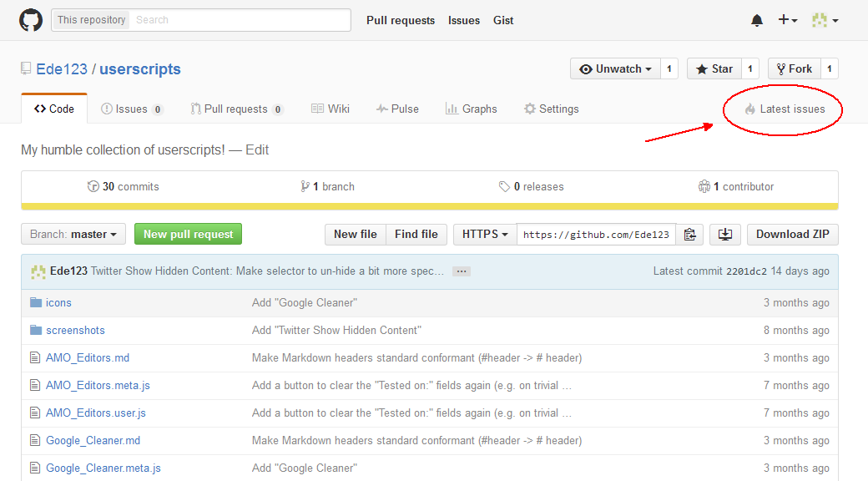Select the clone URL field
Image resolution: width=868 pixels, height=481 pixels.
[596, 235]
